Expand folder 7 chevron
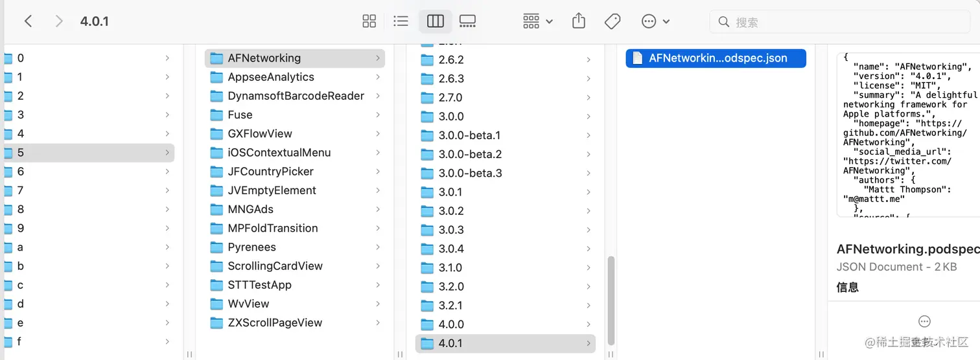Viewport: 980px width, 360px height. tap(167, 190)
